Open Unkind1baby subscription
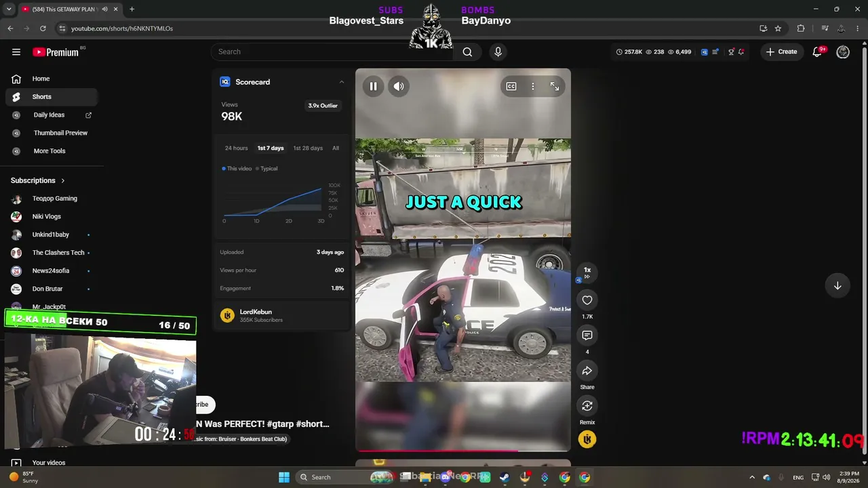Image resolution: width=868 pixels, height=488 pixels. click(52, 235)
